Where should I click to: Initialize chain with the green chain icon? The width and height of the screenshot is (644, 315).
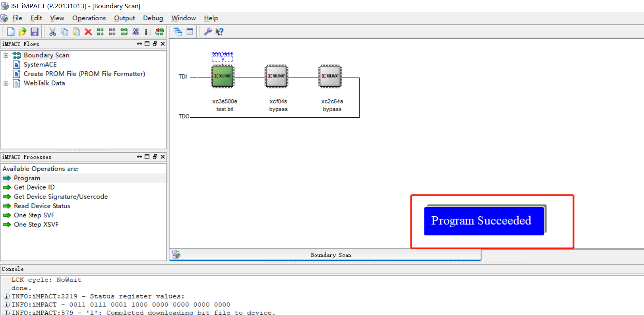(x=124, y=32)
